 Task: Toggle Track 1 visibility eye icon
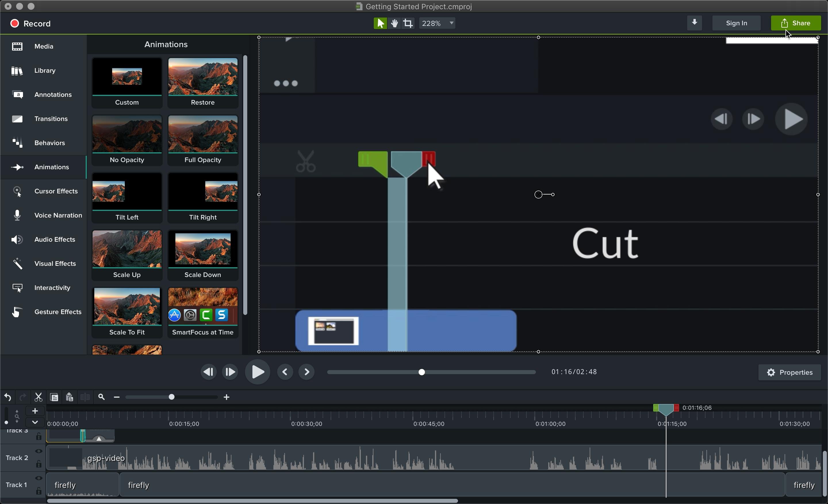[39, 478]
